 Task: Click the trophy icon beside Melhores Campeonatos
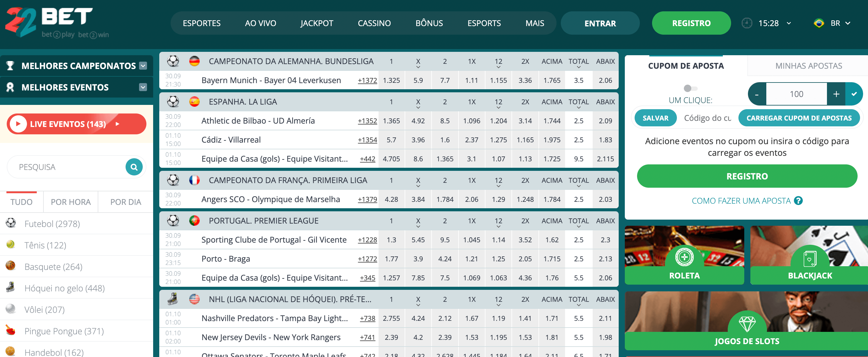click(x=10, y=66)
